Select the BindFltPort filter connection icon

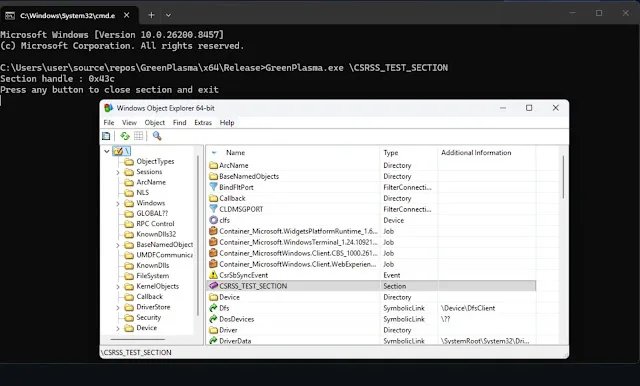tap(213, 187)
